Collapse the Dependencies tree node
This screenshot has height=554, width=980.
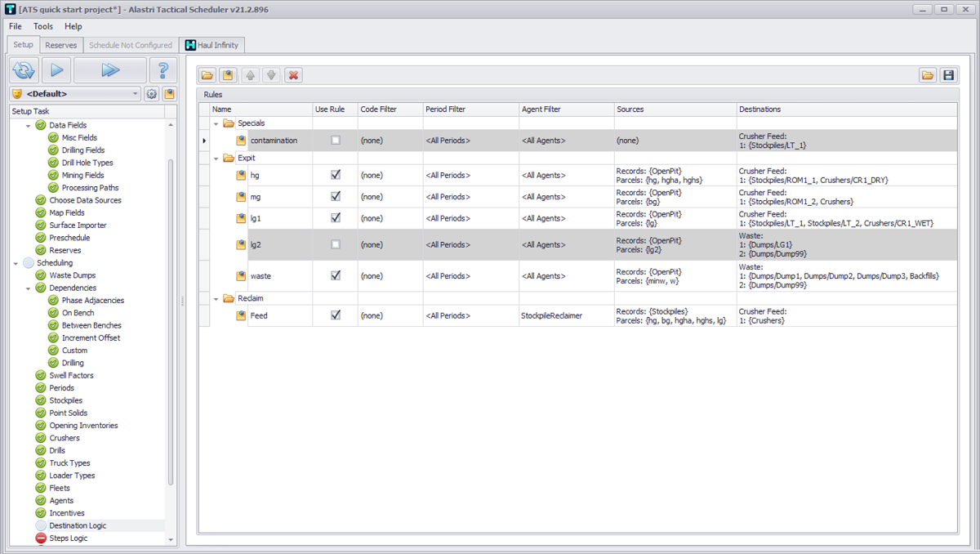point(29,288)
